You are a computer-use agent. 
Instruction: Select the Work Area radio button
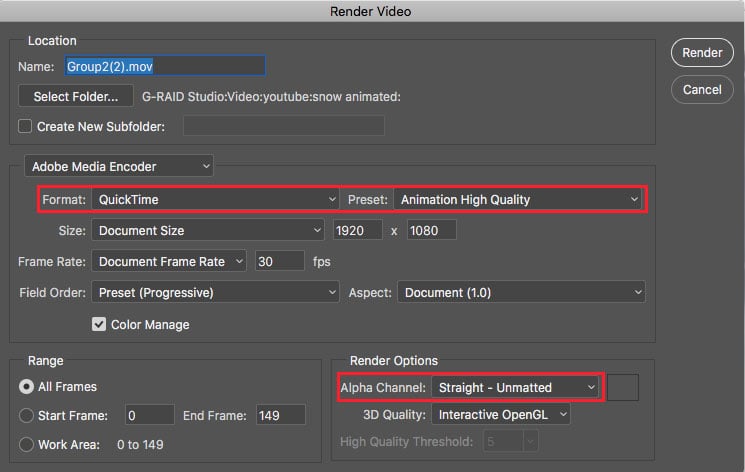[26, 445]
